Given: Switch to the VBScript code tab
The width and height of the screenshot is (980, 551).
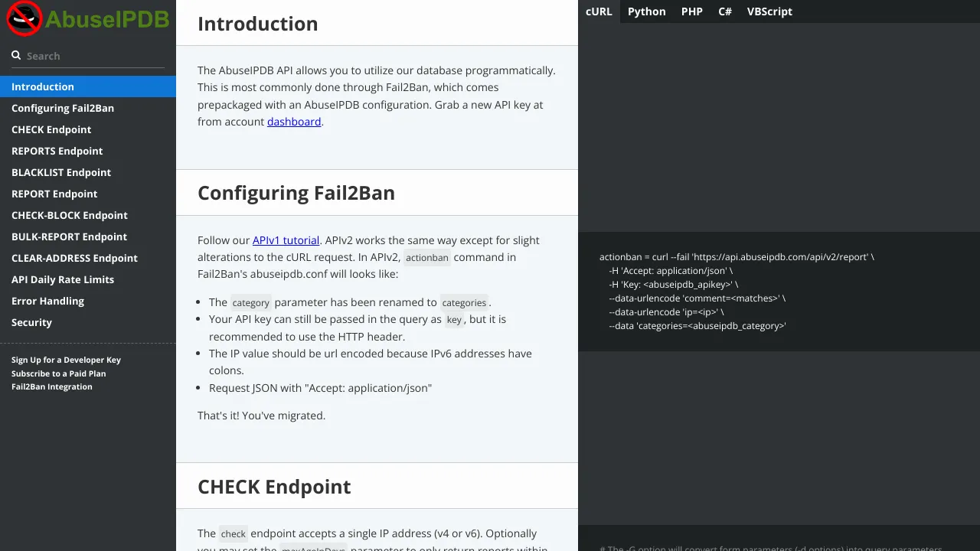Looking at the screenshot, I should point(769,11).
